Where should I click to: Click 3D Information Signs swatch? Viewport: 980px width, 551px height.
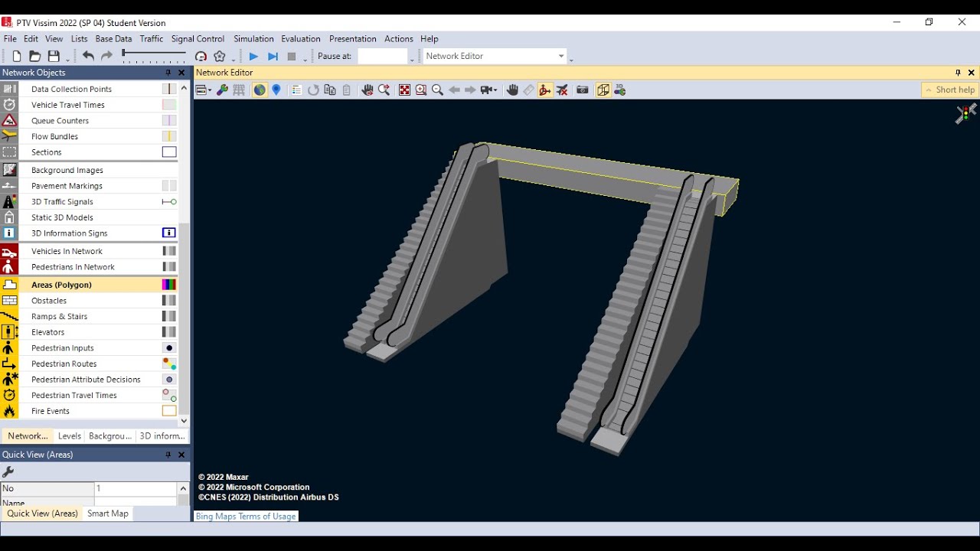pyautogui.click(x=169, y=233)
